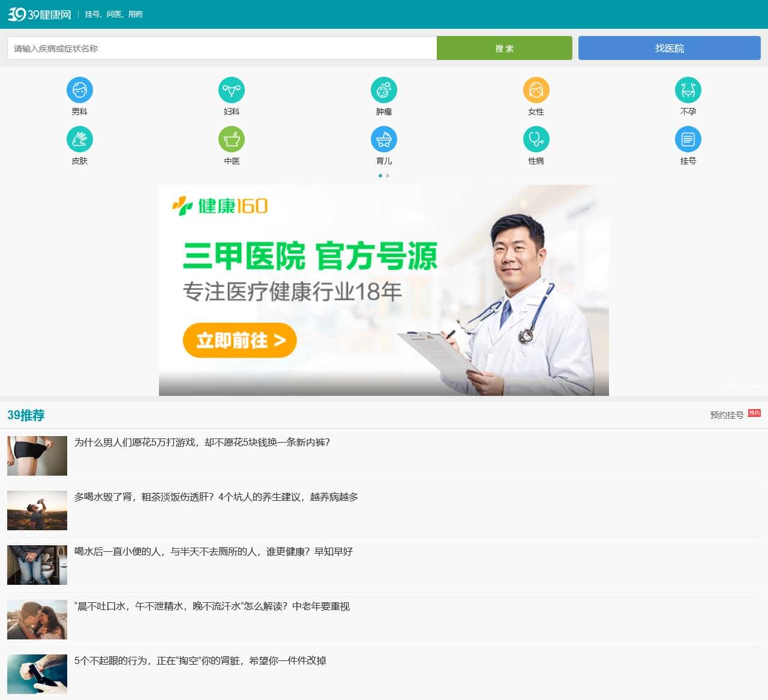Focus the disease or symptom search field
Viewport: 768px width, 700px height.
point(222,48)
